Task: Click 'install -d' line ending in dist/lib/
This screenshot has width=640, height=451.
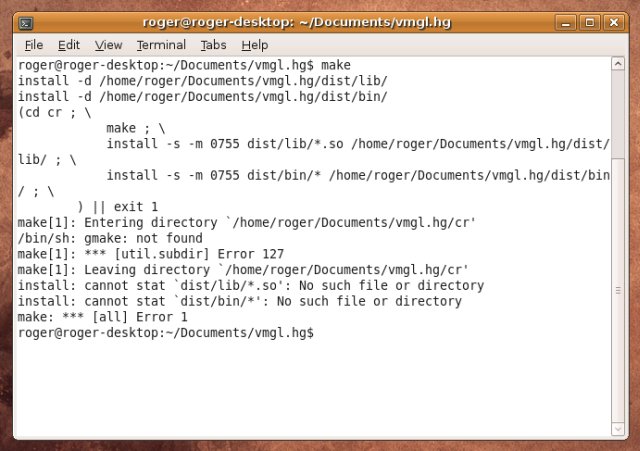Action: tap(202, 81)
